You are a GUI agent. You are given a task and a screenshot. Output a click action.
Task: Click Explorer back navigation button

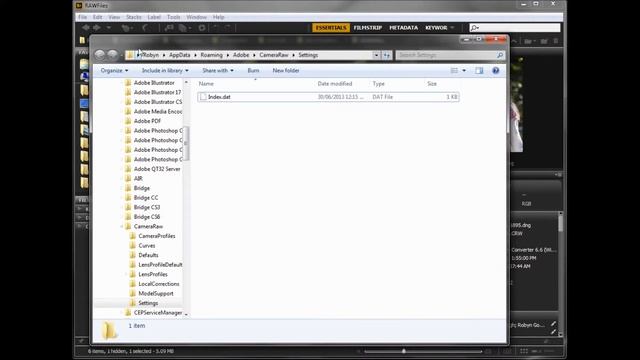tap(100, 55)
